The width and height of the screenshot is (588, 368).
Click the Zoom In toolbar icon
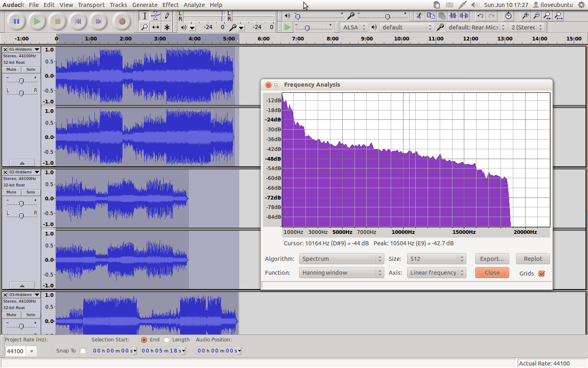click(x=525, y=16)
